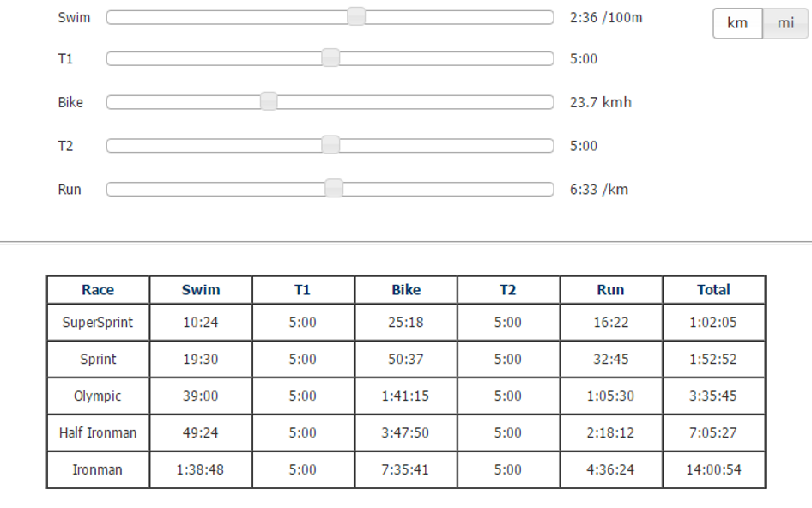
Task: Select the Swim column header in table
Action: [201, 290]
